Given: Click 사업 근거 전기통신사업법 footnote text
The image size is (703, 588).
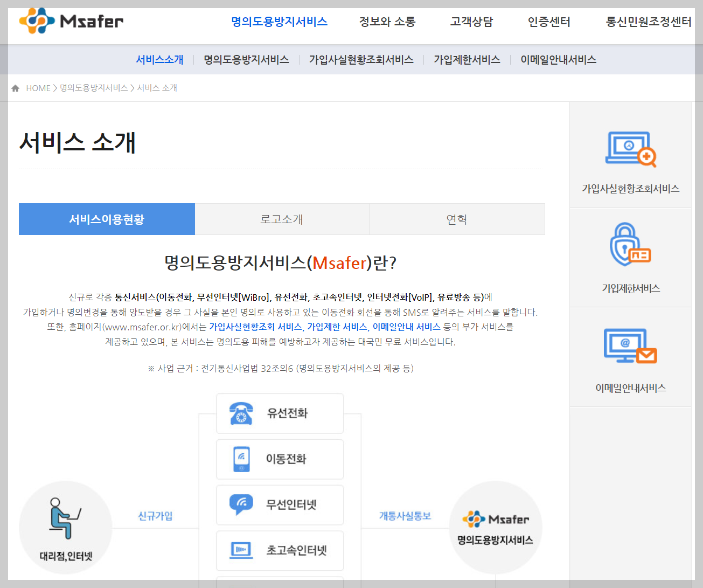Looking at the screenshot, I should 281,368.
